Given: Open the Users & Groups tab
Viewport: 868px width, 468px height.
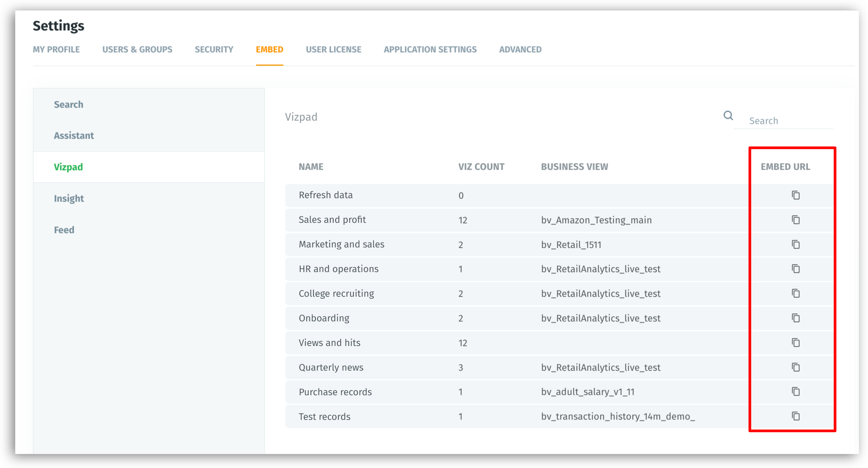Looking at the screenshot, I should [x=137, y=50].
